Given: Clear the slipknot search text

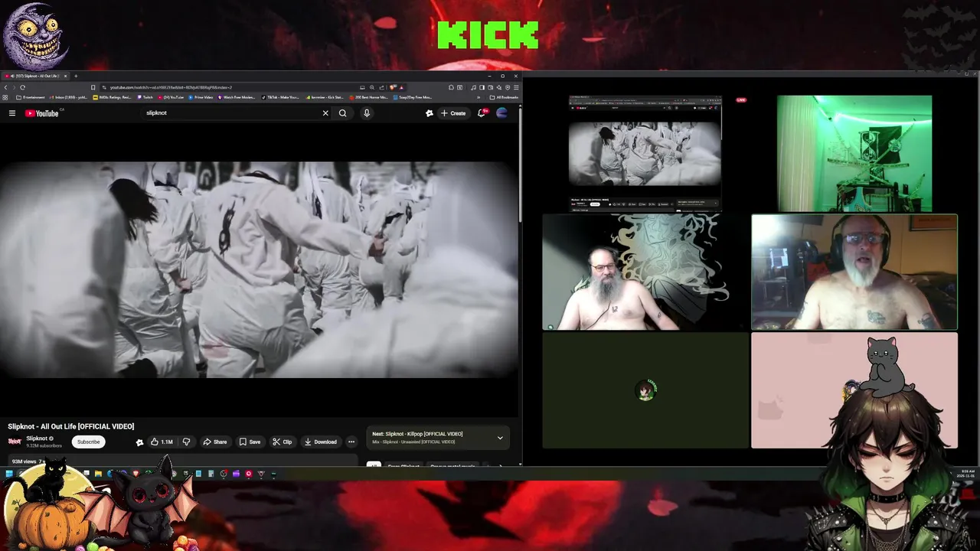Looking at the screenshot, I should pyautogui.click(x=325, y=113).
